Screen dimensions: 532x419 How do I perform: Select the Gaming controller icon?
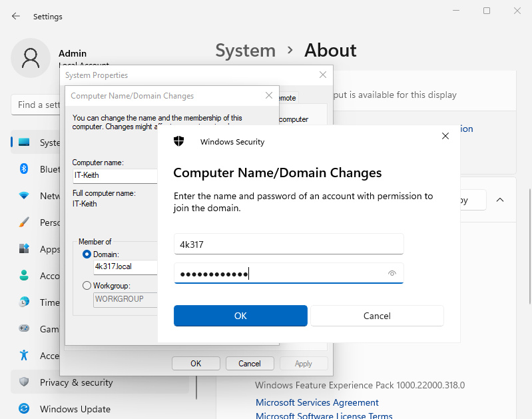point(24,329)
